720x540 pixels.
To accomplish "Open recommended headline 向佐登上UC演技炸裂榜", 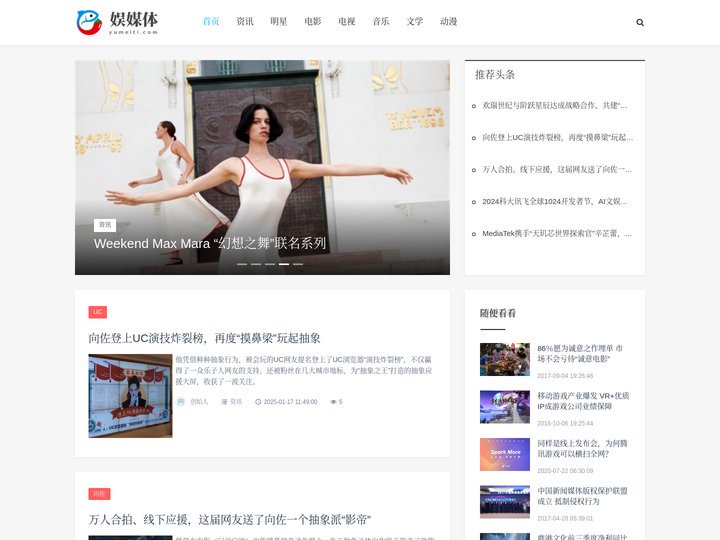I will (557, 137).
